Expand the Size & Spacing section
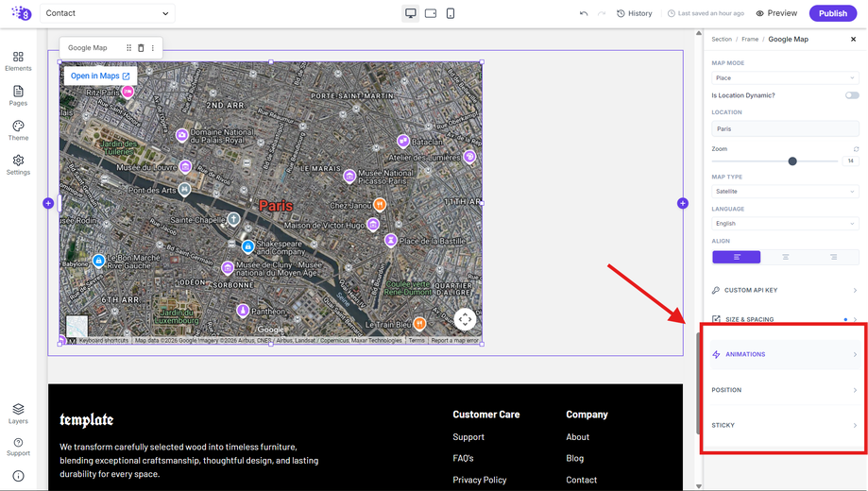Image resolution: width=868 pixels, height=491 pixels. (x=785, y=319)
